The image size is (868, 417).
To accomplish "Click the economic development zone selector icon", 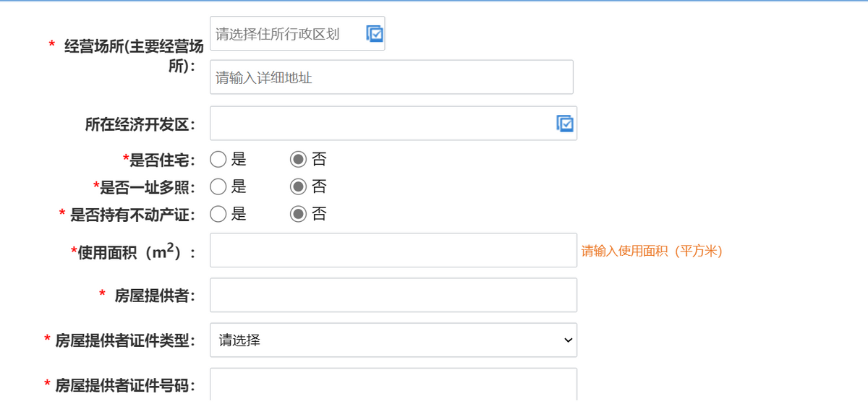I will click(x=566, y=123).
